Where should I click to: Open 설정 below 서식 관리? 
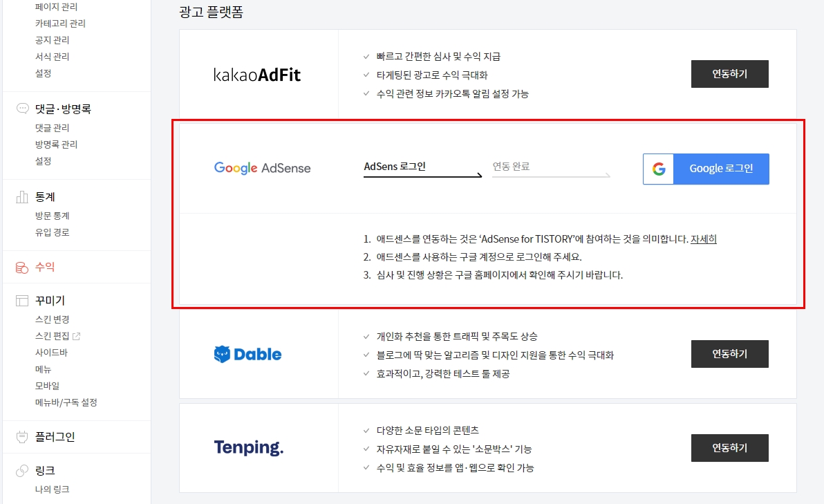(43, 73)
